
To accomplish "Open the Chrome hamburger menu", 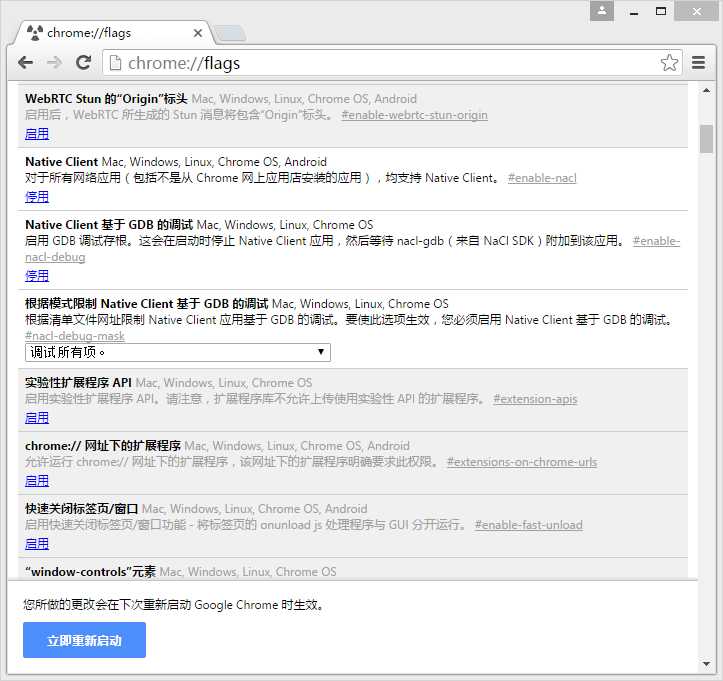I will pos(699,63).
